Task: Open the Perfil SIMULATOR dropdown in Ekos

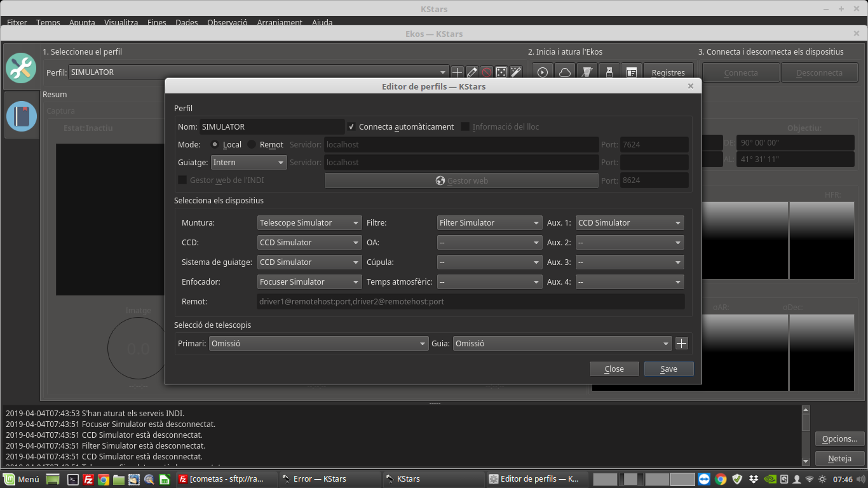Action: tap(258, 72)
